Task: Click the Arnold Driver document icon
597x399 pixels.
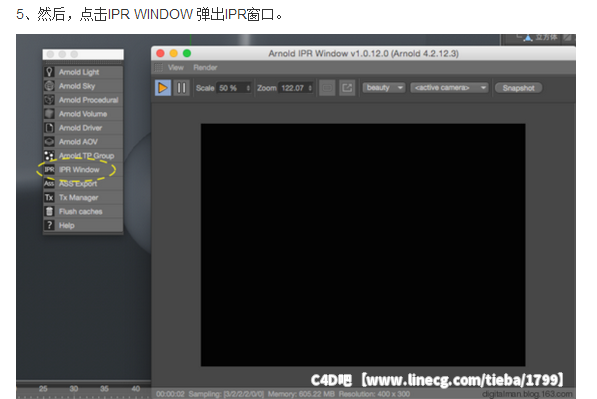Action: (x=49, y=128)
